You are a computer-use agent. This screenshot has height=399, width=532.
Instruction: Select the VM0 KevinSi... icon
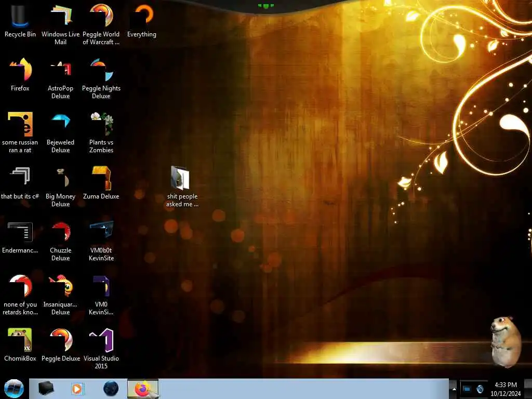(x=101, y=295)
